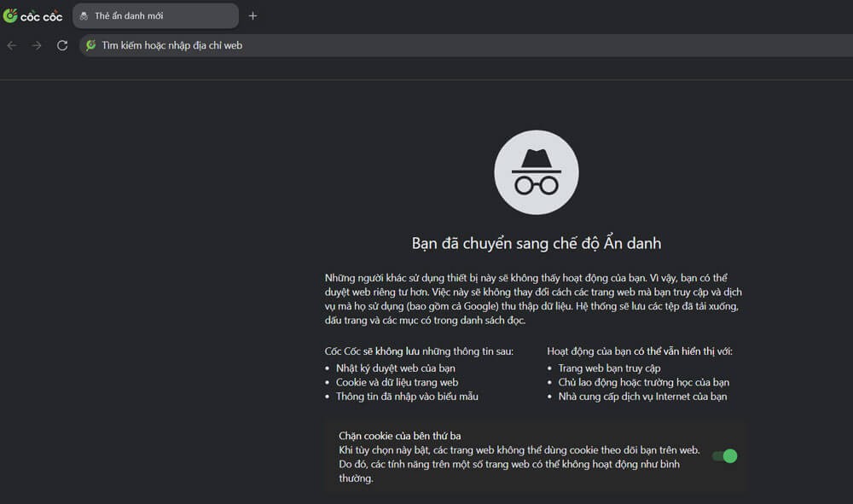Open a new tab with the plus button
This screenshot has width=853, height=504.
coord(252,15)
